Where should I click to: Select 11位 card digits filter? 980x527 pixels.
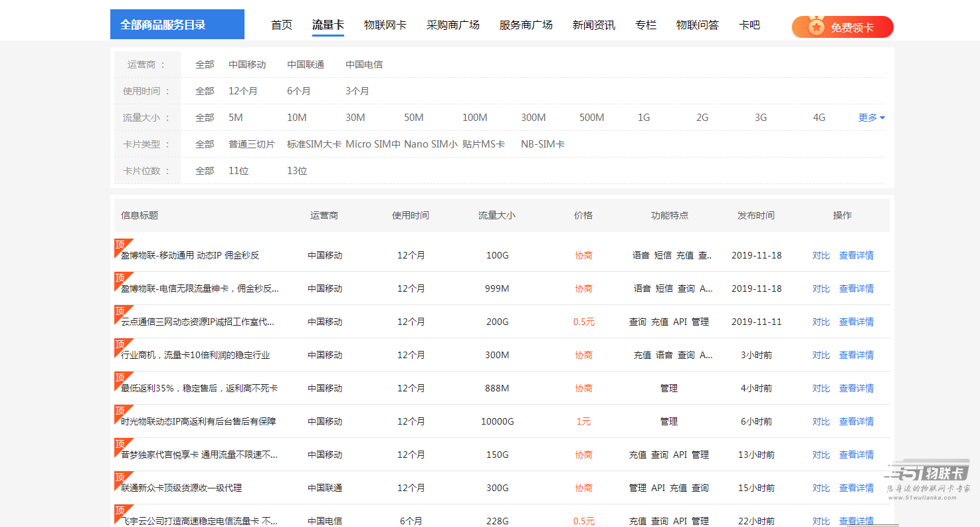pos(239,171)
